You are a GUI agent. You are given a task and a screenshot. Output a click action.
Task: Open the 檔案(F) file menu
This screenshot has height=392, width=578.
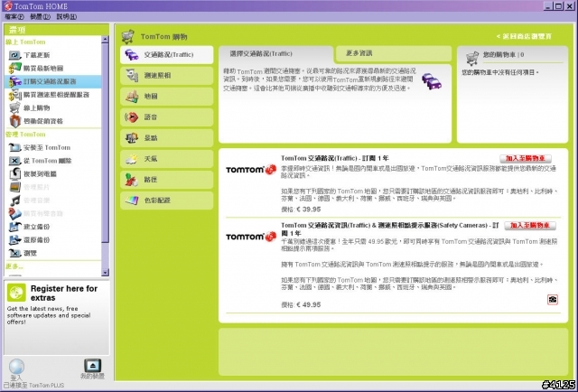tap(14, 16)
